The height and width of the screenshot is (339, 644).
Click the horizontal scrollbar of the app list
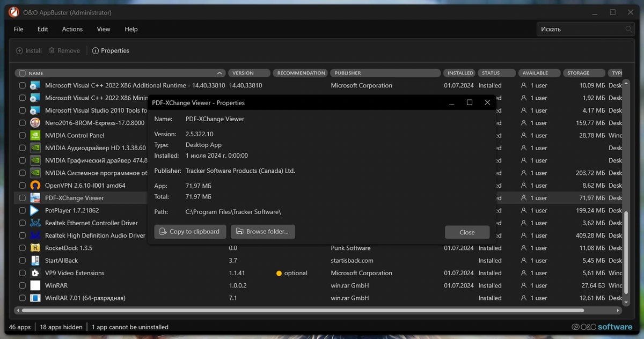(303, 310)
